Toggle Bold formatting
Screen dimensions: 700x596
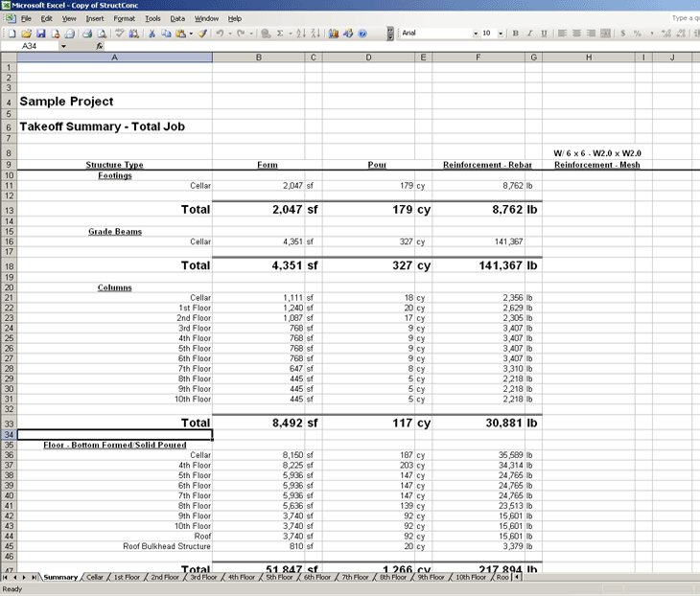pyautogui.click(x=515, y=33)
